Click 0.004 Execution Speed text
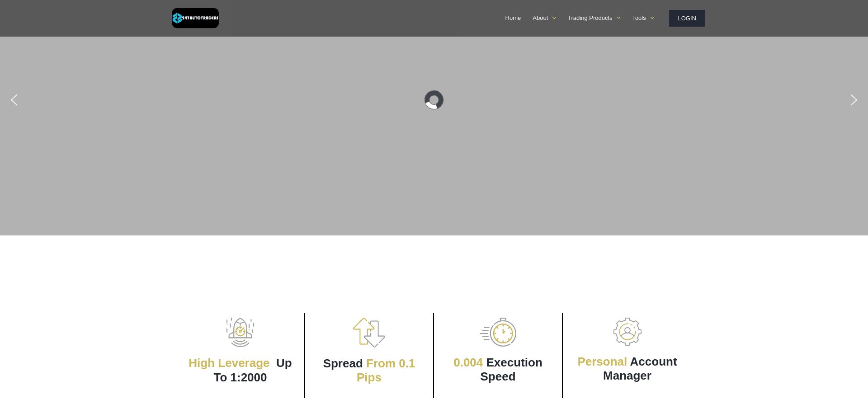 pos(498,369)
